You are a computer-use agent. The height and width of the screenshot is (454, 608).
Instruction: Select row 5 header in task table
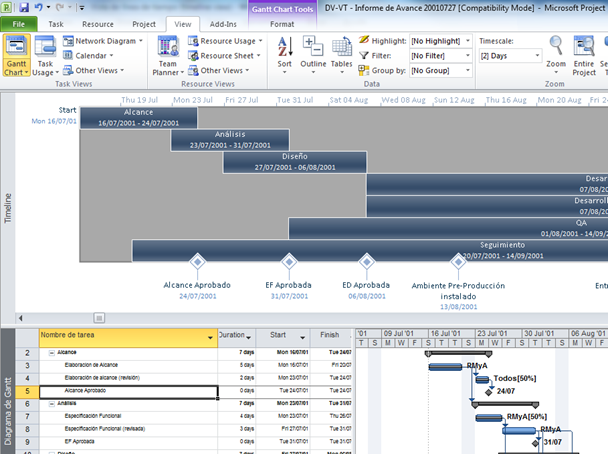point(27,391)
